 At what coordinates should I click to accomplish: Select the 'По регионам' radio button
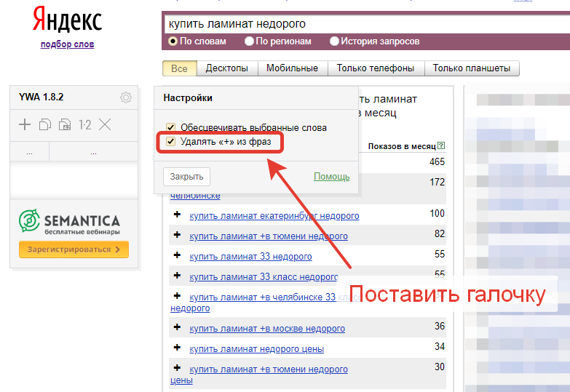pos(250,41)
